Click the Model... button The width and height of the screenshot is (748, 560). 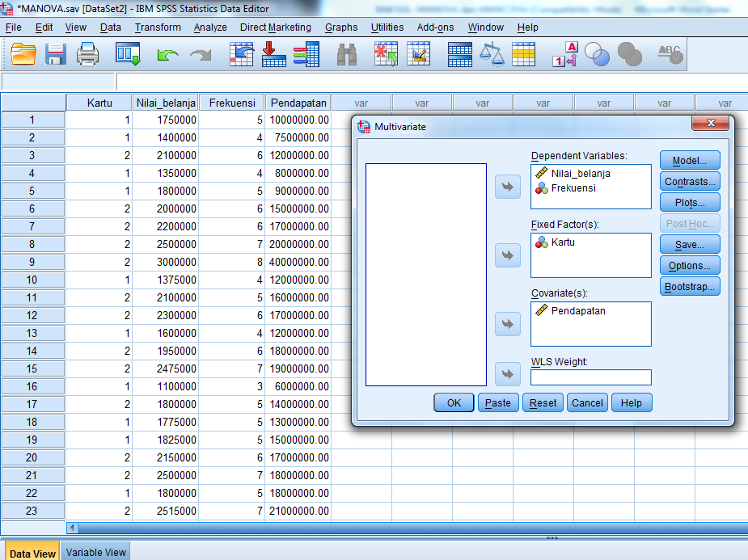click(689, 161)
